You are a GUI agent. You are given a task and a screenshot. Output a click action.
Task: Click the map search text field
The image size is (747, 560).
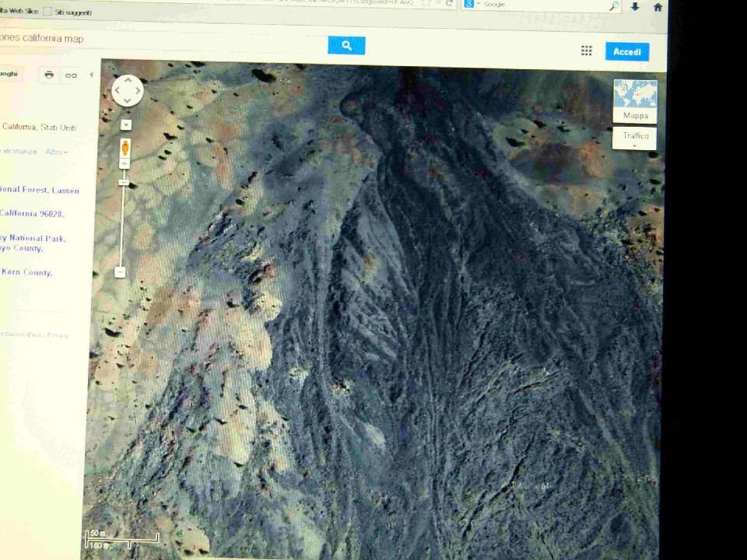point(162,40)
